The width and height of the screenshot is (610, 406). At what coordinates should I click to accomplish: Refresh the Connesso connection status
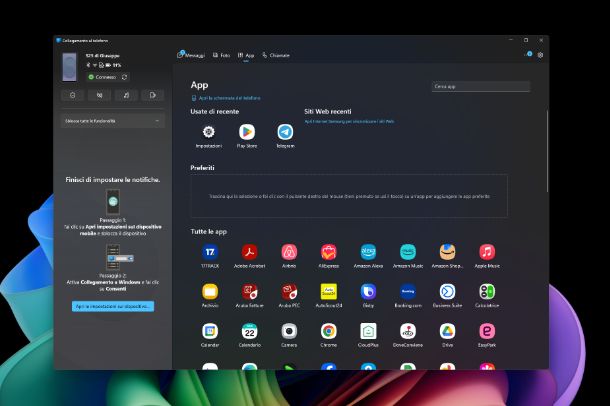coord(125,76)
